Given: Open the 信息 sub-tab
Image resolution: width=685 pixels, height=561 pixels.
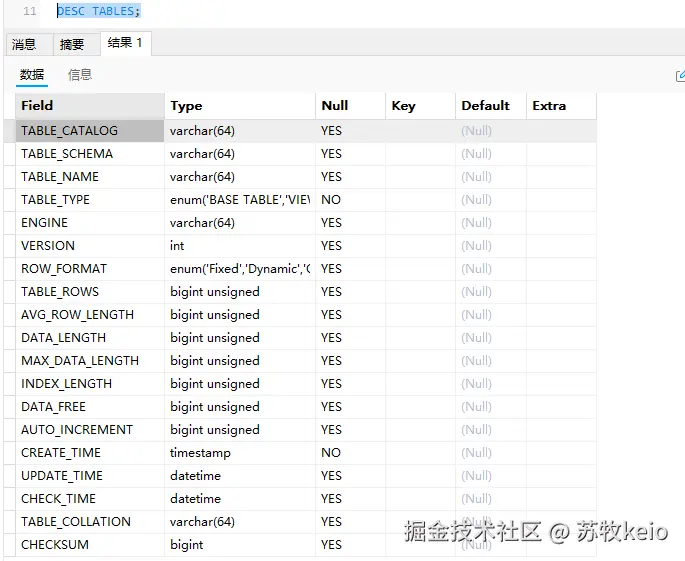Looking at the screenshot, I should coord(80,75).
